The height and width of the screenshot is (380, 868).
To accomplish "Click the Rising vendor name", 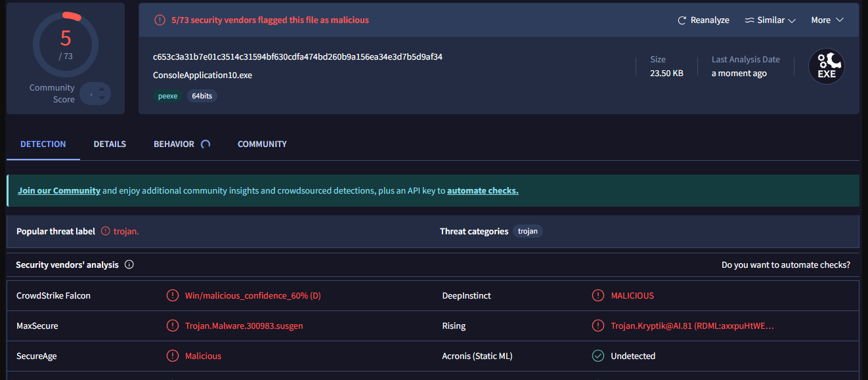I will 454,326.
